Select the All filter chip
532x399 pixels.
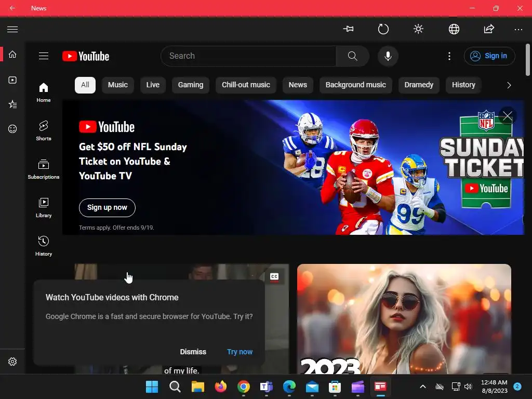(85, 85)
